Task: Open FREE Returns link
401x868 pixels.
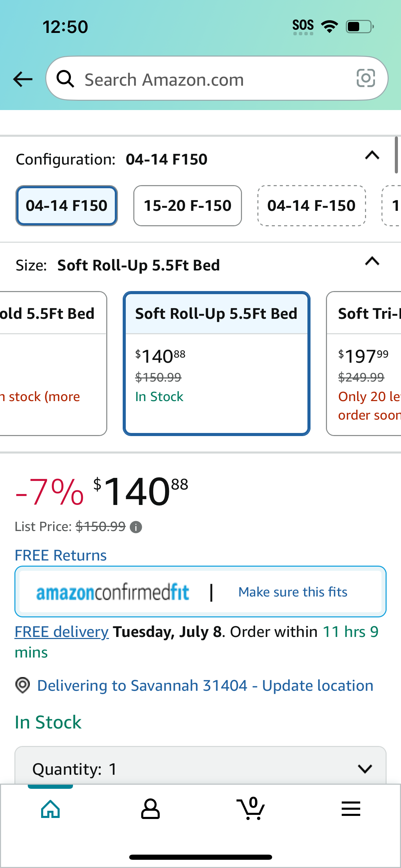Action: (x=61, y=555)
